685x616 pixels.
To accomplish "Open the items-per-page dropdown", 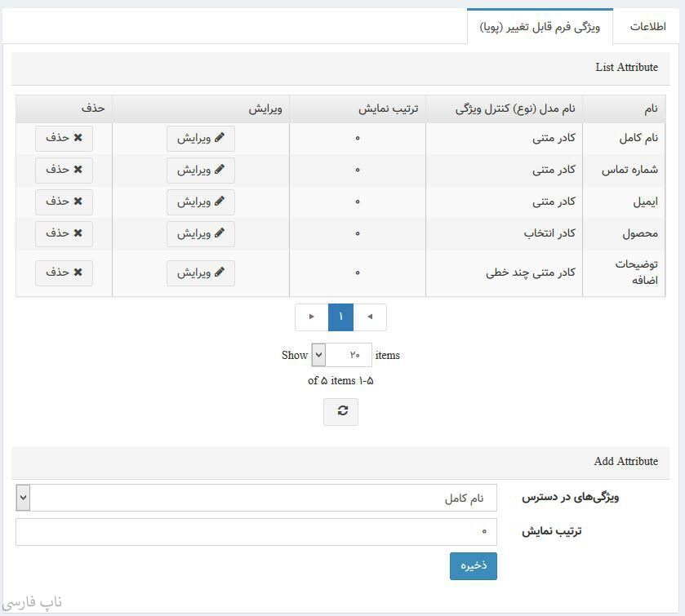I will pyautogui.click(x=318, y=355).
